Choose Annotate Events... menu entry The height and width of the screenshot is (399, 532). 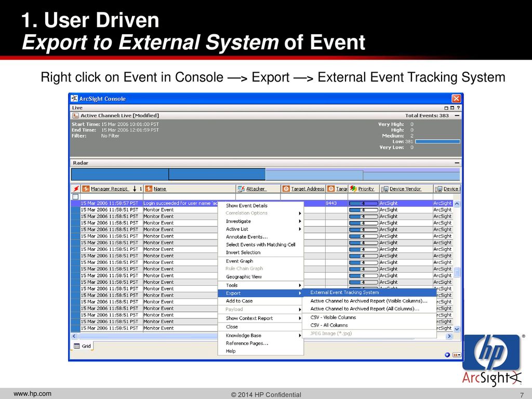260,237
